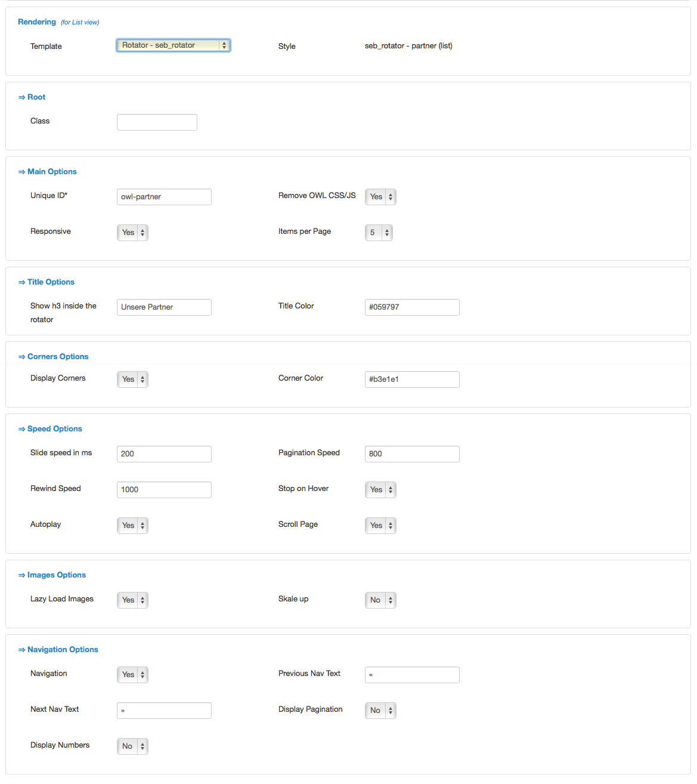Click the Unsere Partner title input
Image resolution: width=697 pixels, height=784 pixels.
click(x=164, y=307)
